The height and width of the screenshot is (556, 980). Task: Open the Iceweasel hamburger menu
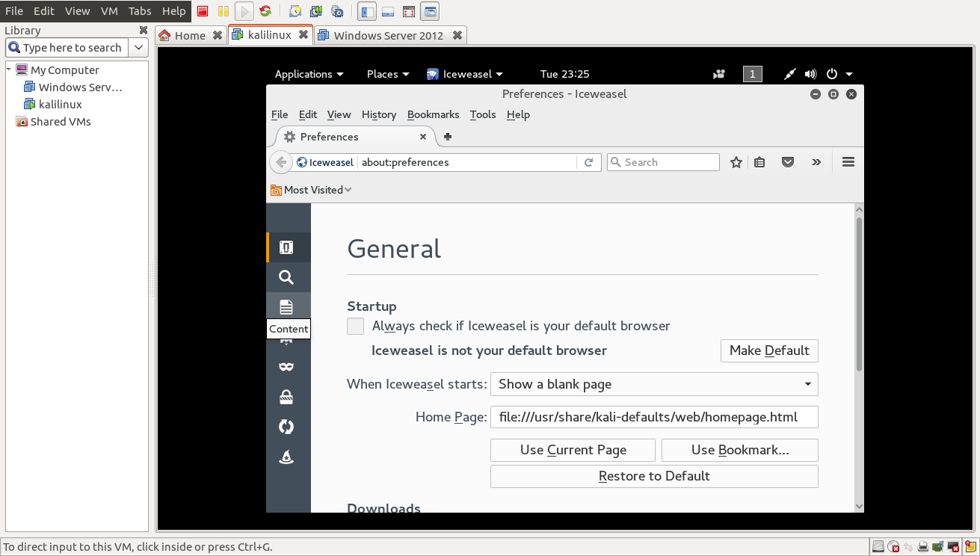point(848,162)
